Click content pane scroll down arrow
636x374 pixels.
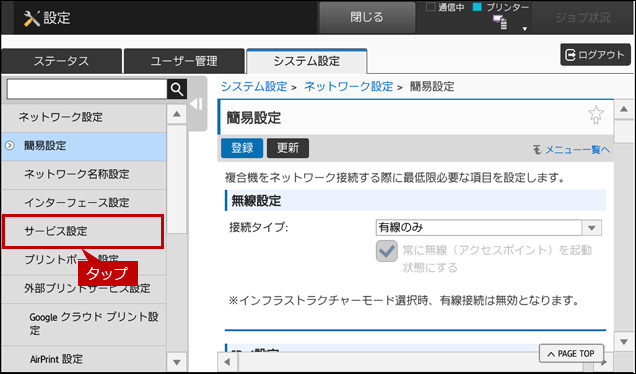pyautogui.click(x=623, y=342)
